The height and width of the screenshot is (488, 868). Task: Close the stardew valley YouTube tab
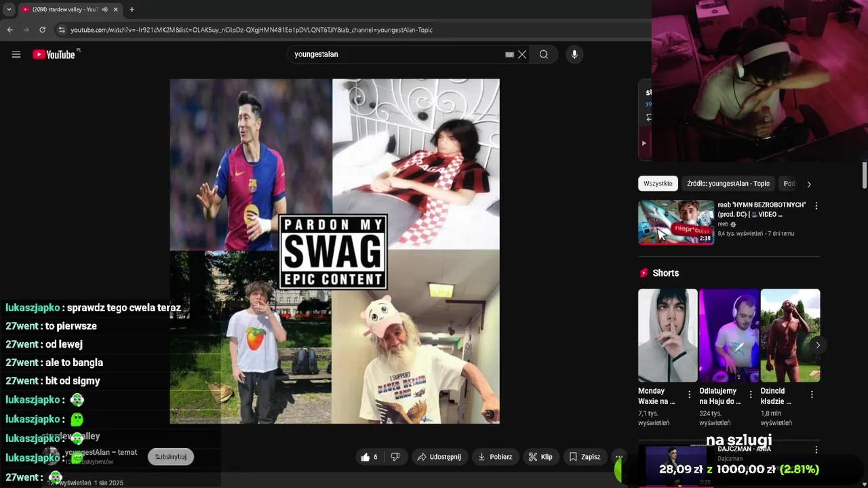[x=115, y=9]
